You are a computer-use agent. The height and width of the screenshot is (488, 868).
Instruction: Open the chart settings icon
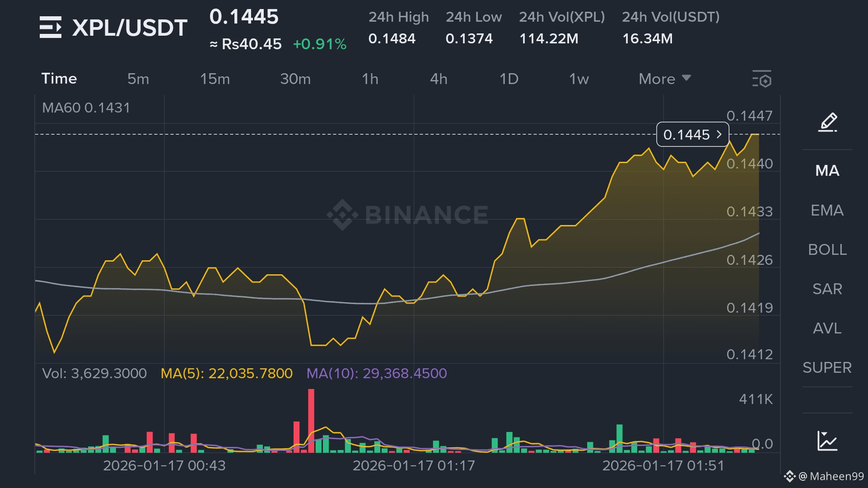762,79
